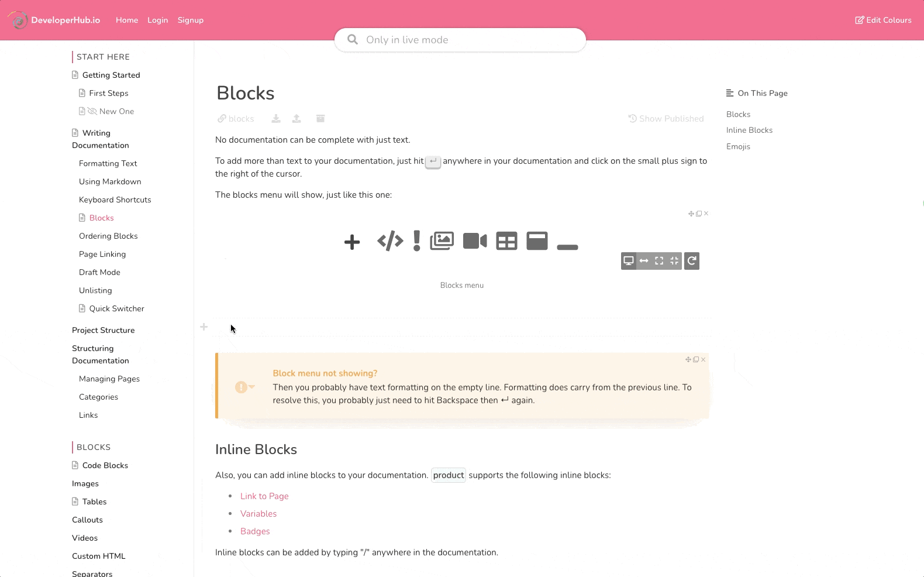Click the upload icon under the Blocks title
The height and width of the screenshot is (577, 924).
(x=296, y=119)
